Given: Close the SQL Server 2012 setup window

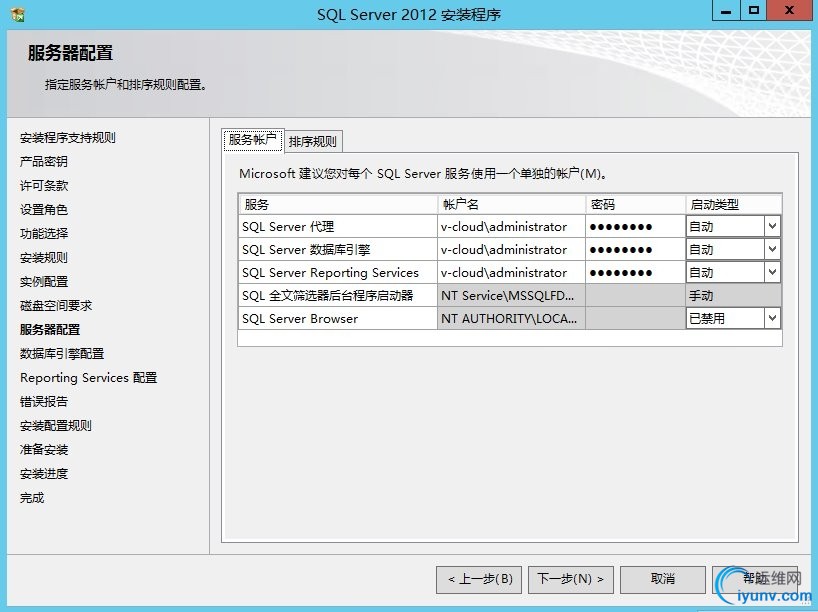Looking at the screenshot, I should point(789,11).
